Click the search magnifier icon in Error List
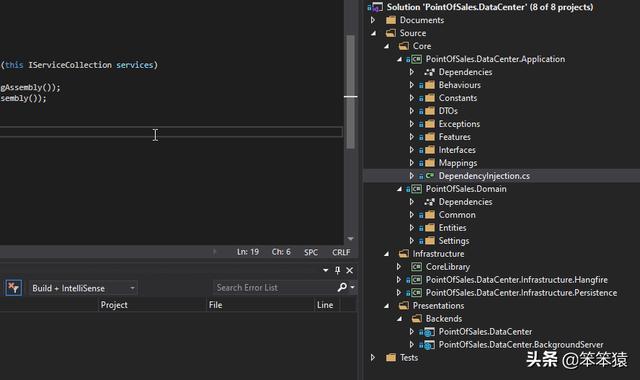640x380 pixels. click(342, 287)
